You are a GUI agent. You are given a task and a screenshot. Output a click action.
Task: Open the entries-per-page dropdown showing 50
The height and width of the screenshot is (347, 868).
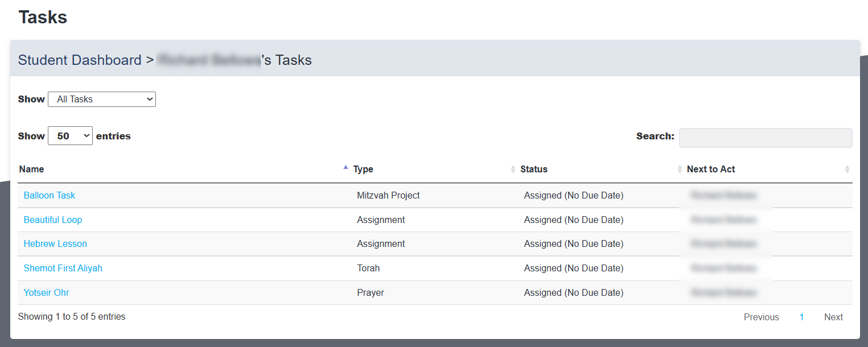(x=70, y=135)
